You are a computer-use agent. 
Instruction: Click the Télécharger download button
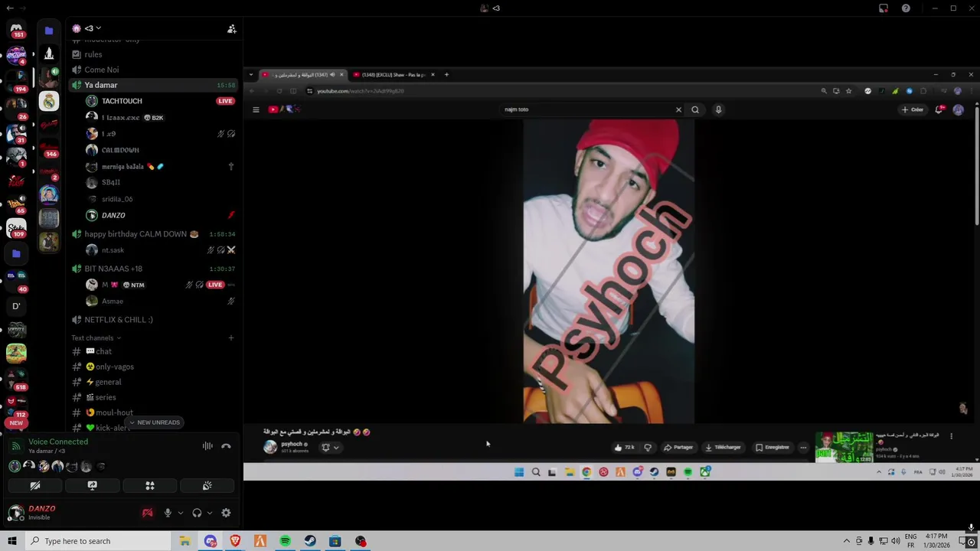point(723,448)
